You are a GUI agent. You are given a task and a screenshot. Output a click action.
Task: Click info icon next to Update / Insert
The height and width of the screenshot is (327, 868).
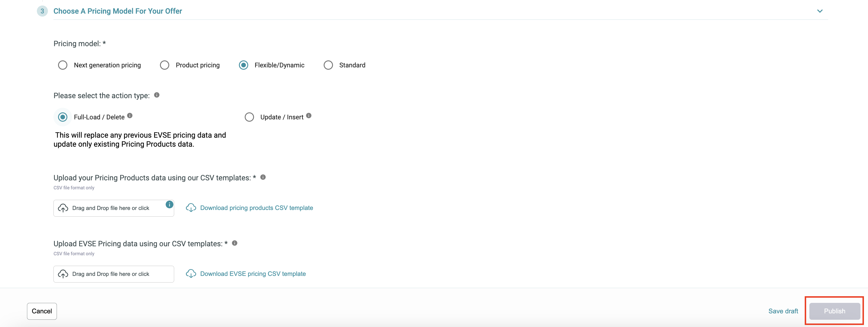coord(309,116)
